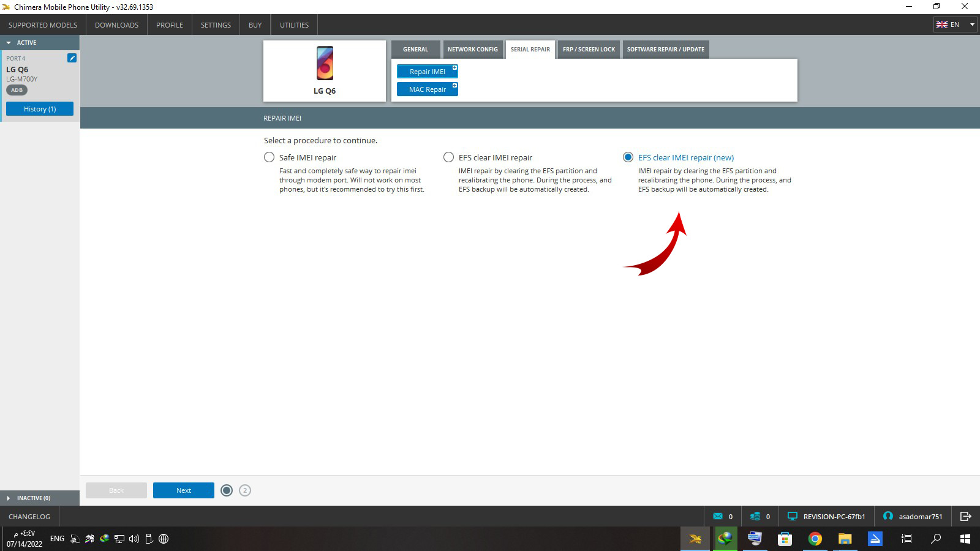Screen dimensions: 980x551
Task: Open Google Chrome from the taskbar
Action: click(815, 539)
